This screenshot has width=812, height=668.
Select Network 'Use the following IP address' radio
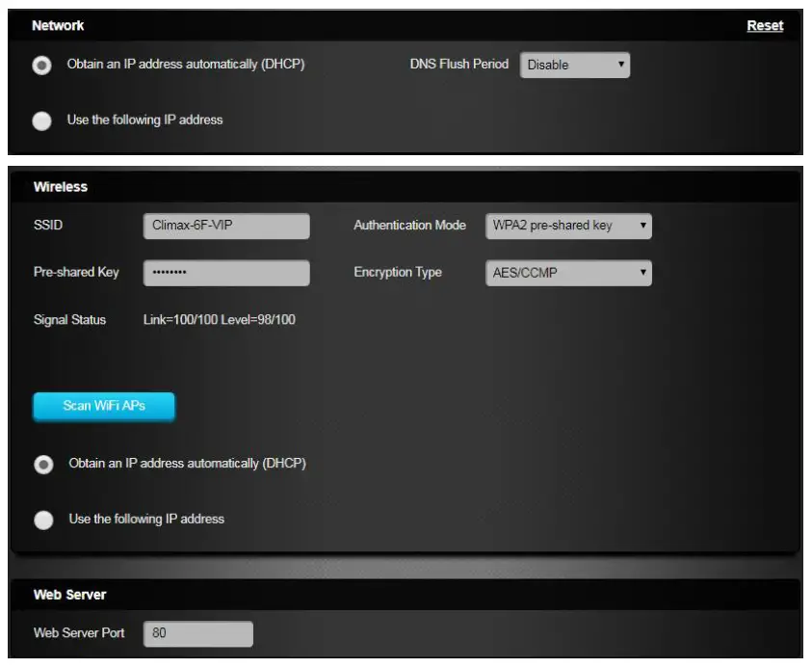pyautogui.click(x=42, y=120)
